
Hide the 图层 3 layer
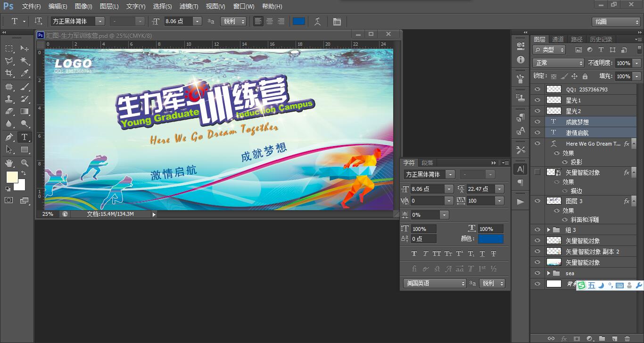click(x=537, y=201)
